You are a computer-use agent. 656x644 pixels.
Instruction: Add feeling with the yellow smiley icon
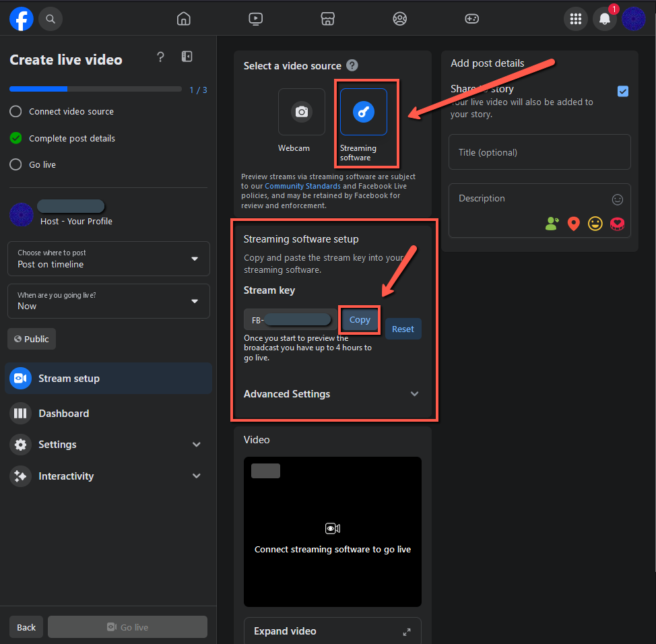[x=595, y=224]
